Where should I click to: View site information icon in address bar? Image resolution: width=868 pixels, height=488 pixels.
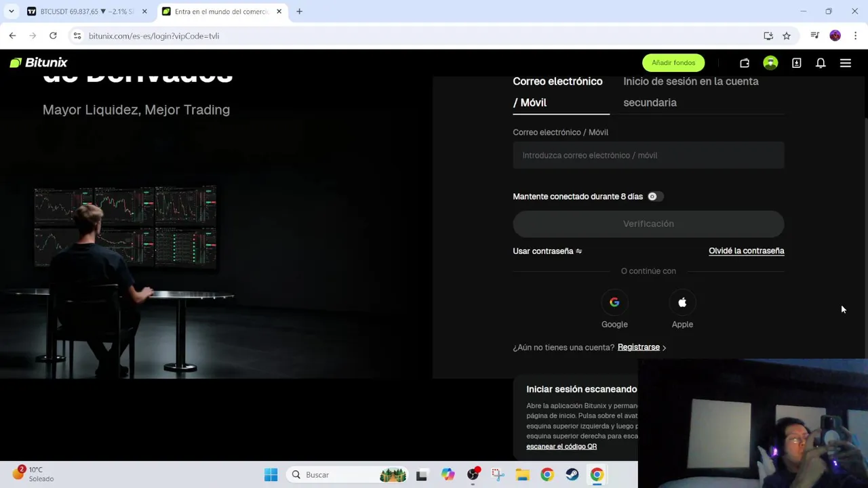[77, 36]
